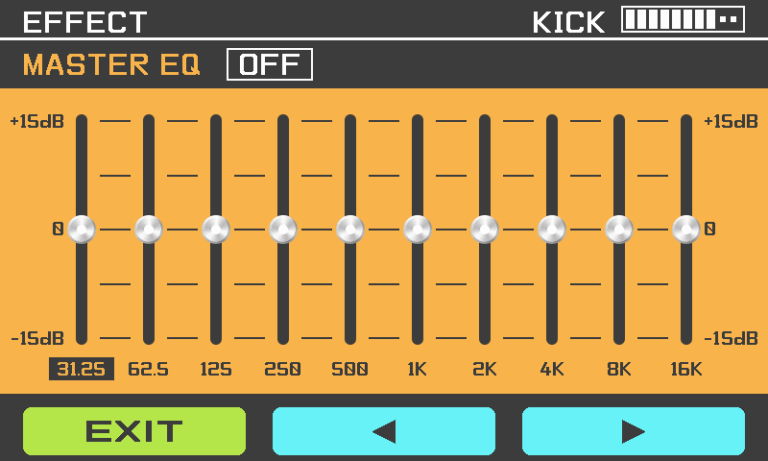Click the EFFECT screen title

click(x=85, y=22)
